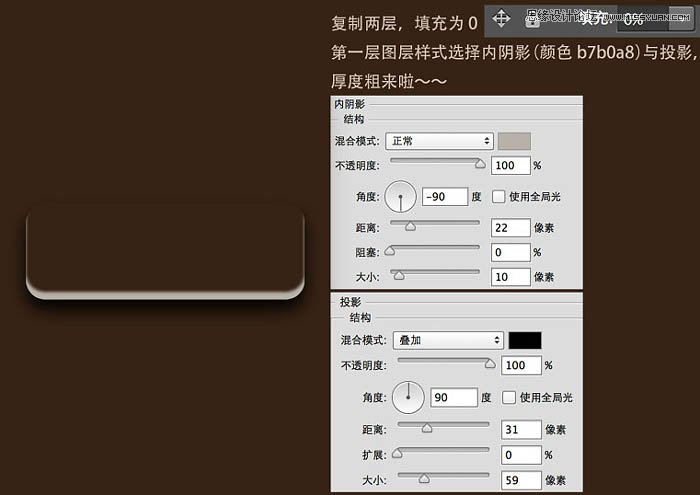Click the Drop Shadow angle dial
Screen dimensions: 700x495
408,397
